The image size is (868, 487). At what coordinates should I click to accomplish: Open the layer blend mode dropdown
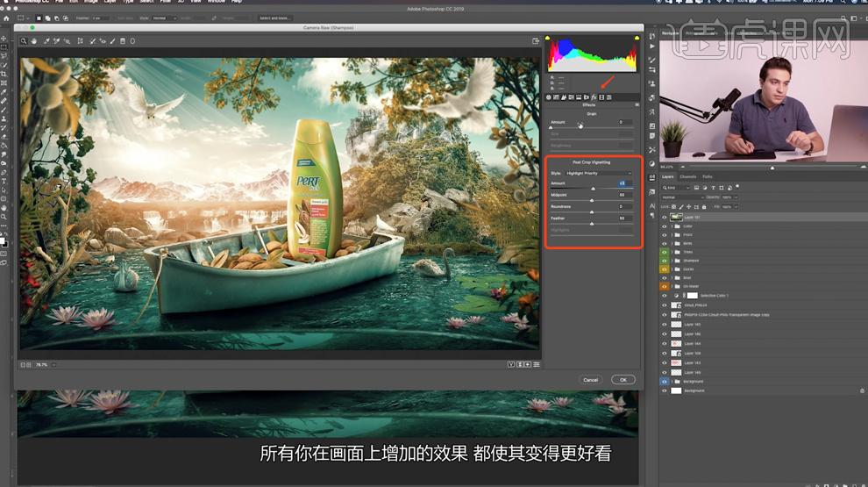(682, 197)
